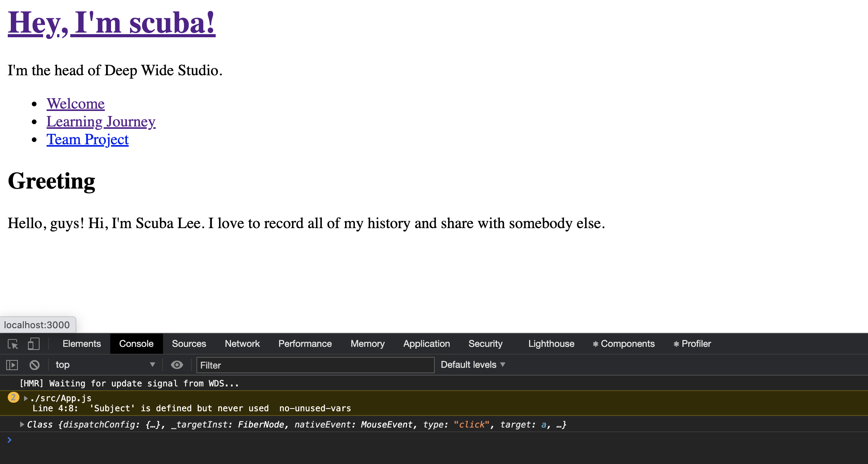
Task: Click the eye live expression icon
Action: pos(177,365)
